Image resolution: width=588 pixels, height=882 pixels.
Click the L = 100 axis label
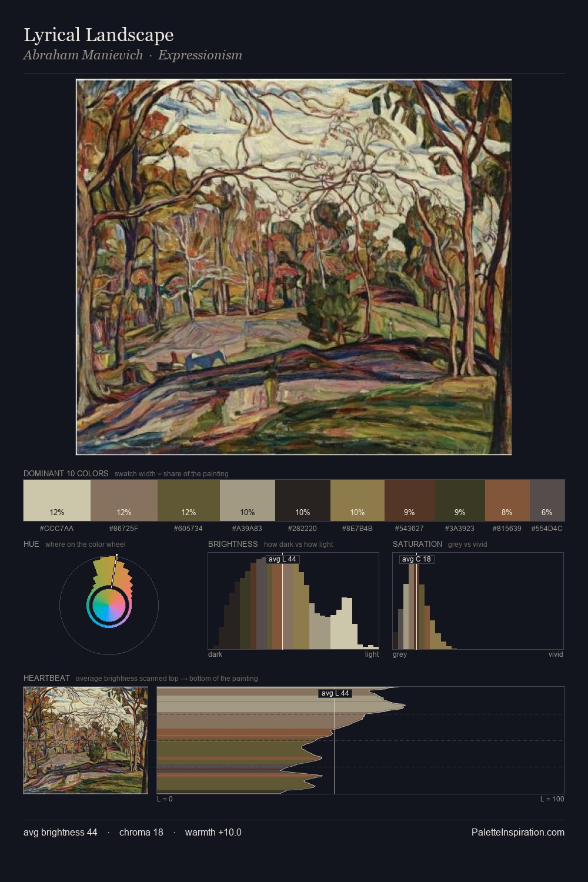[552, 799]
